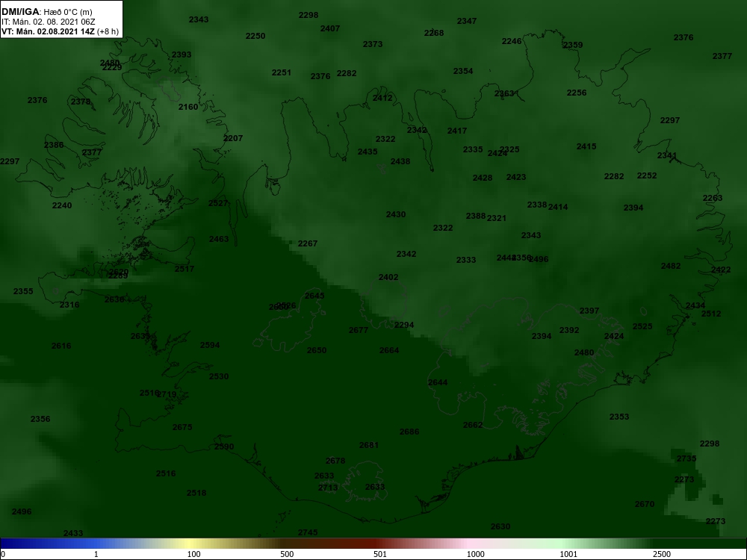Viewport: 747px width, 560px height.
Task: Click the map value 2256
Action: (x=577, y=93)
